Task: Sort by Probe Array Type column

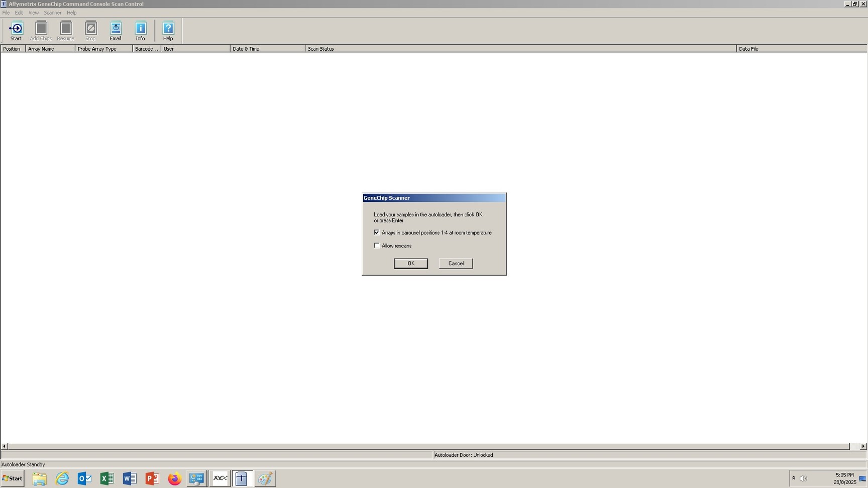Action: tap(103, 49)
